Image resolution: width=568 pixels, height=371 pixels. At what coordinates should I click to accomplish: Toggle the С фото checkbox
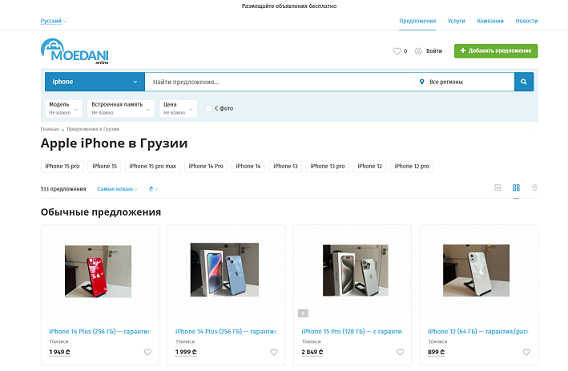(209, 108)
